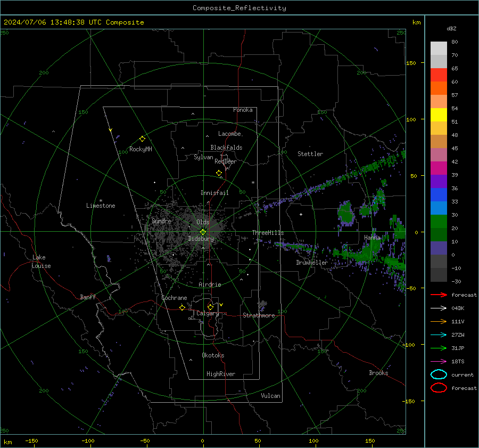The height and width of the screenshot is (448, 479).
Task: Select the blue 36–33 dBZ swatch
Action: click(x=439, y=194)
